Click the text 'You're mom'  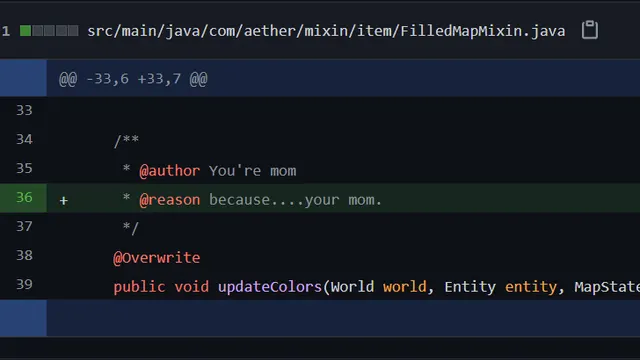click(253, 171)
